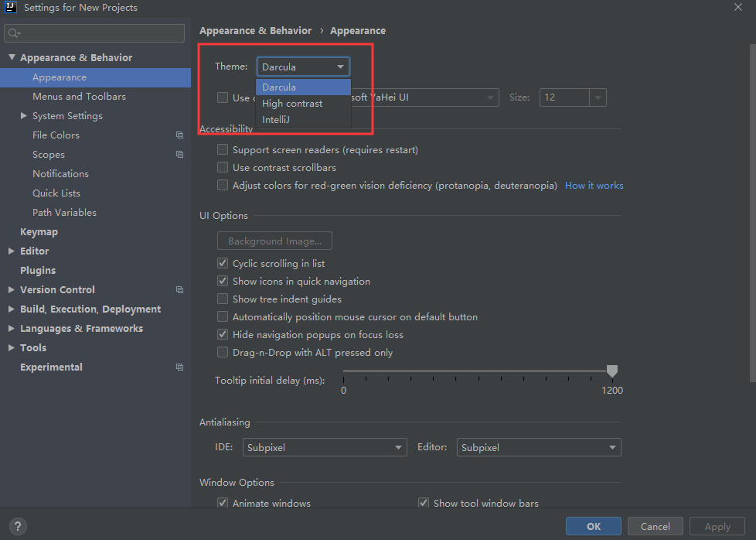Enable Support screen readers checkbox
Viewport: 756px width, 540px height.
coord(223,149)
